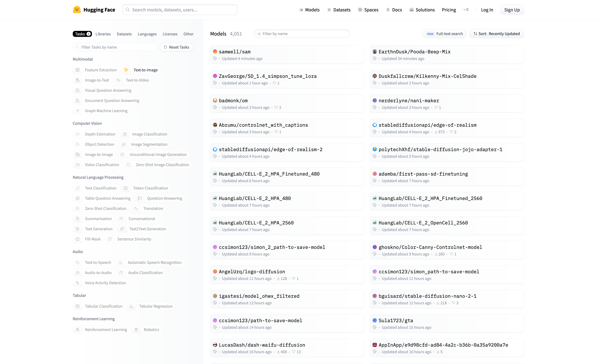Toggle the Sentence Similarity task filter
Viewport: 601px width, 364px height.
coord(130,239)
